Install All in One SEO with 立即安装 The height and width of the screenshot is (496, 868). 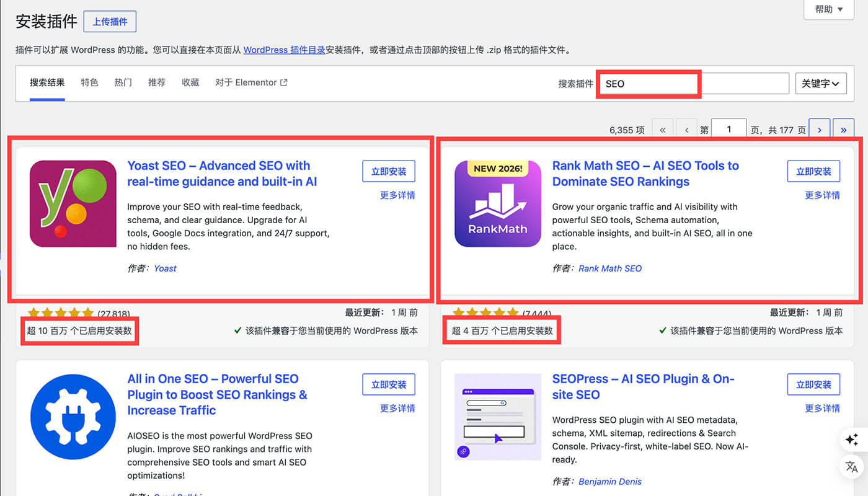(389, 384)
